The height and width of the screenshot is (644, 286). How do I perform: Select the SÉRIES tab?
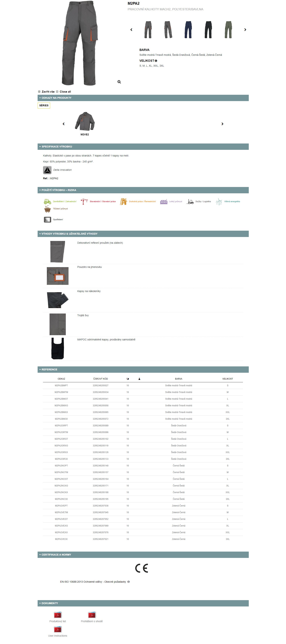click(44, 106)
